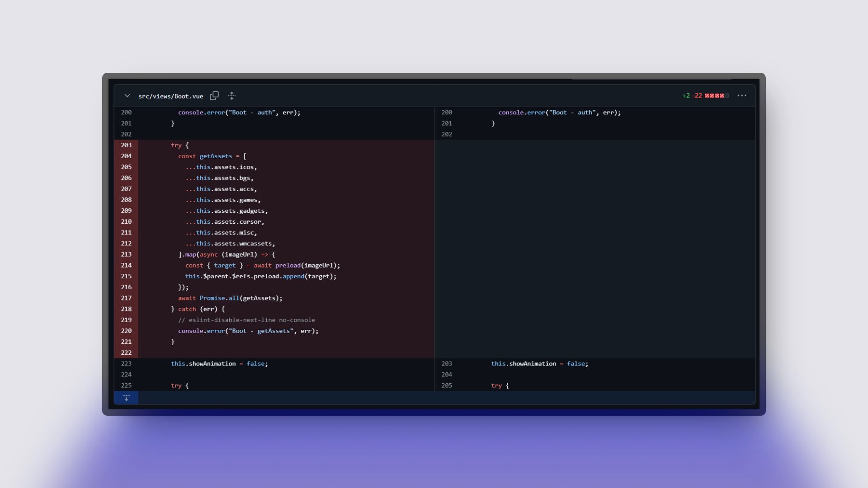Click line number 203 in the old code
The width and height of the screenshot is (868, 488).
(127, 145)
